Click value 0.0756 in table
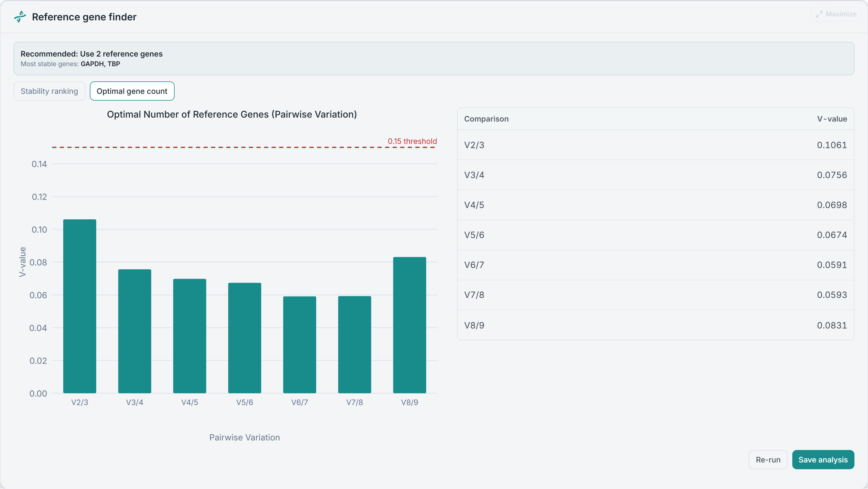868x489 pixels. tap(832, 175)
